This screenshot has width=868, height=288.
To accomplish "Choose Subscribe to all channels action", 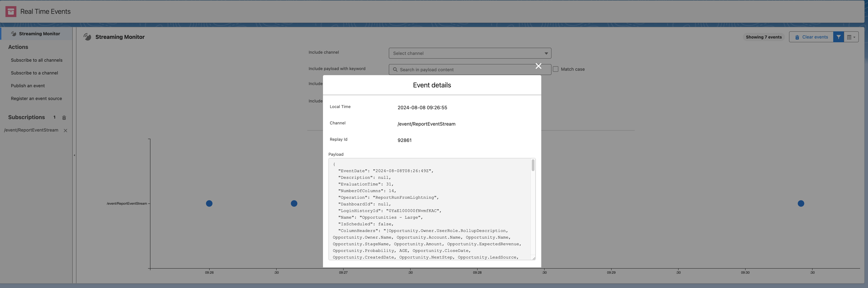I will (36, 60).
